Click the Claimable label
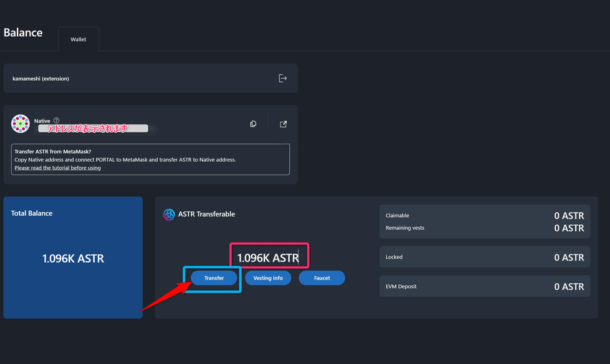 tap(397, 215)
